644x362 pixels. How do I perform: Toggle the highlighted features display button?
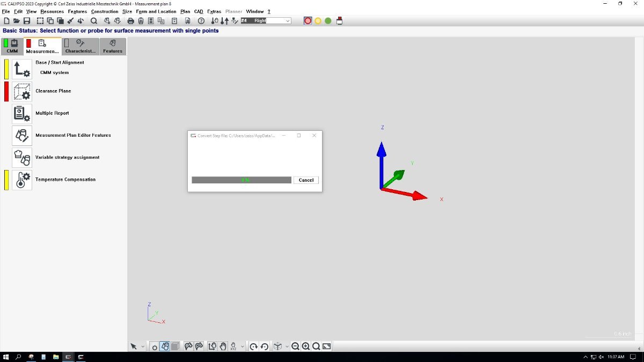click(165, 346)
